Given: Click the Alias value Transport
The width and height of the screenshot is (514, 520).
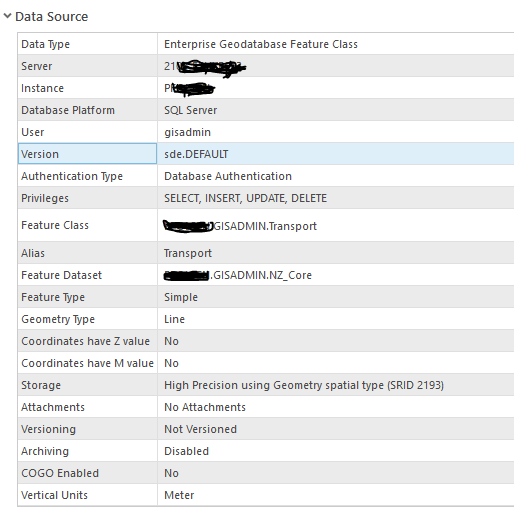Looking at the screenshot, I should click(188, 253).
